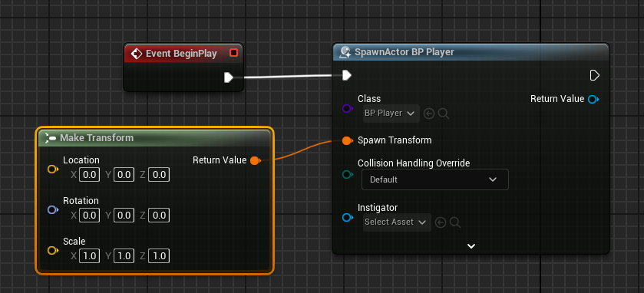
Task: Click the yellow Scale input pin
Action: tap(53, 250)
